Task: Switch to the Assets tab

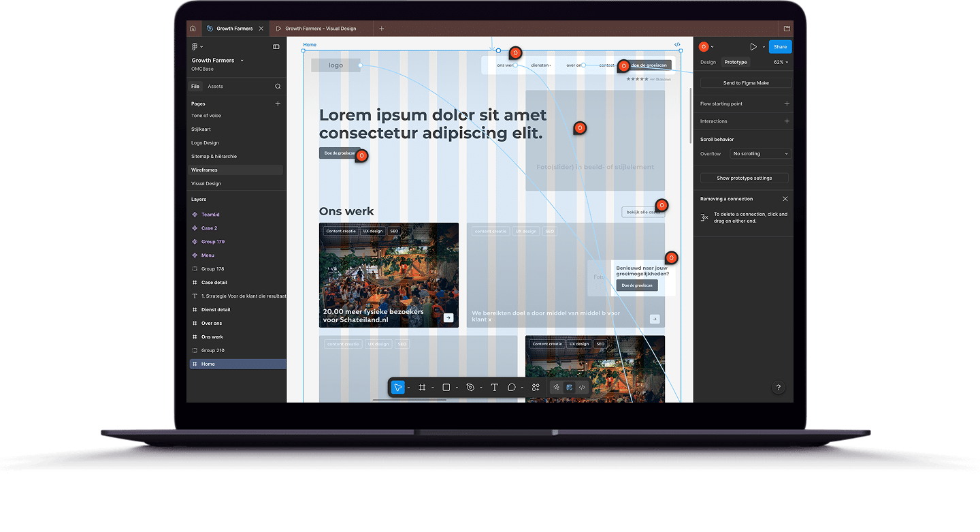Action: (215, 87)
